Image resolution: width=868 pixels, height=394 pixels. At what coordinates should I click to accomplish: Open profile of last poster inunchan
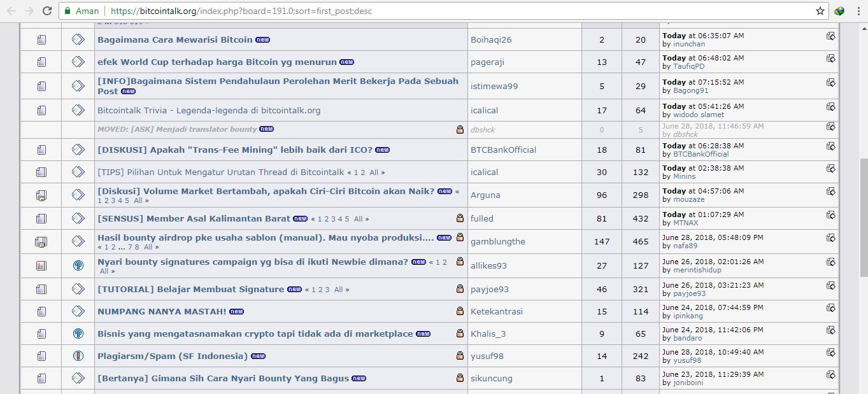(689, 44)
